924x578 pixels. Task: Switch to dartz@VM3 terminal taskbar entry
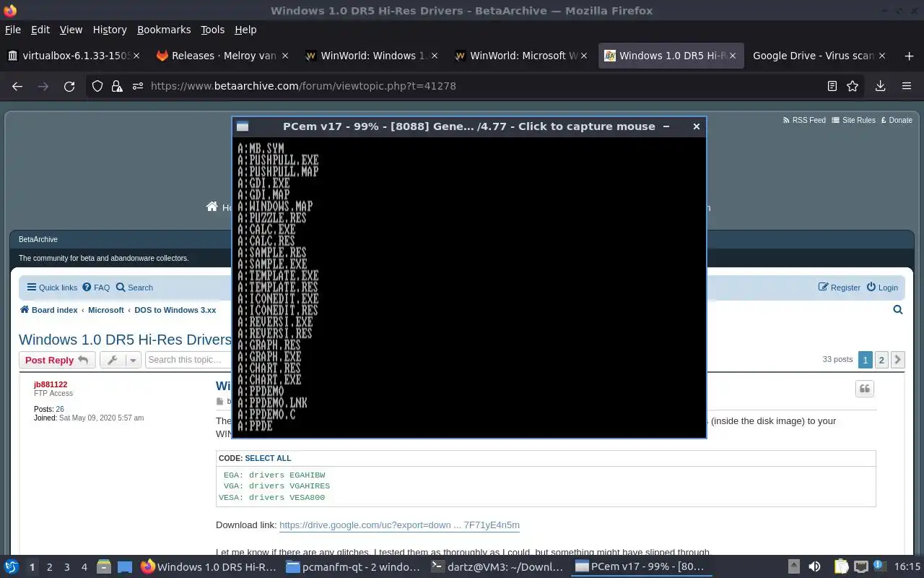click(497, 567)
